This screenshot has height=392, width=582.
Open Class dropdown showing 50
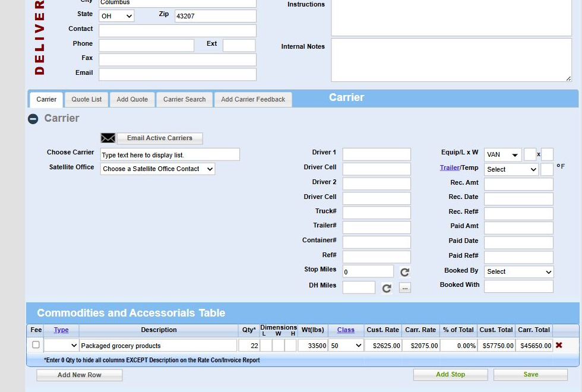[x=346, y=346]
